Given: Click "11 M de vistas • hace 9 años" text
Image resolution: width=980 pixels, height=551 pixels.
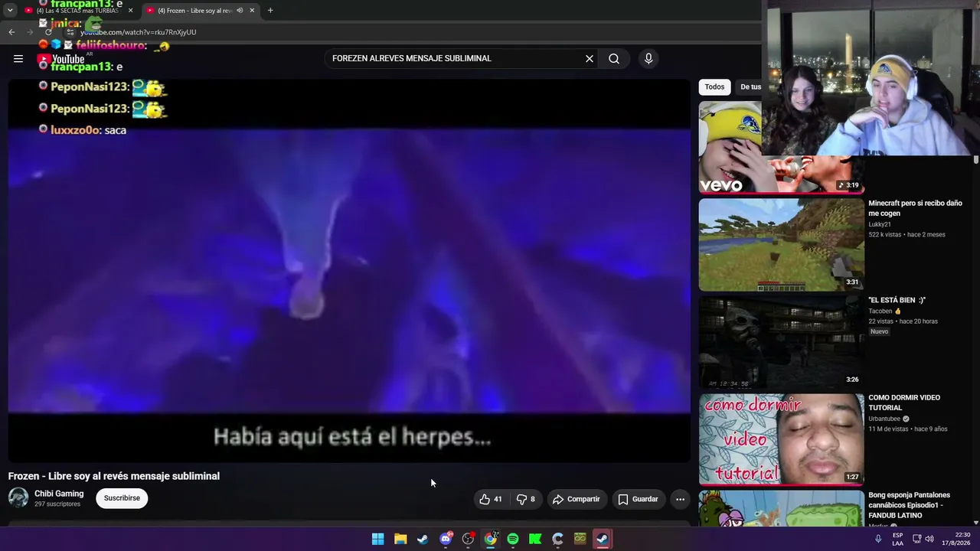Looking at the screenshot, I should [x=908, y=429].
